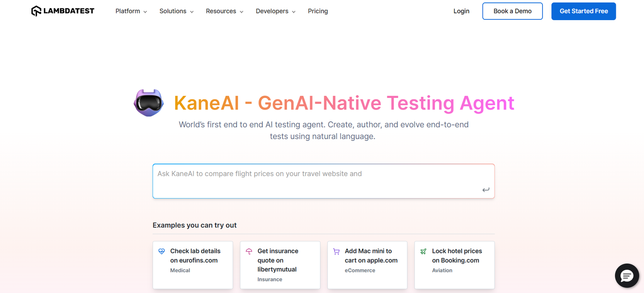The image size is (644, 293).
Task: Click the heart icon on eurofins card
Action: (x=162, y=251)
